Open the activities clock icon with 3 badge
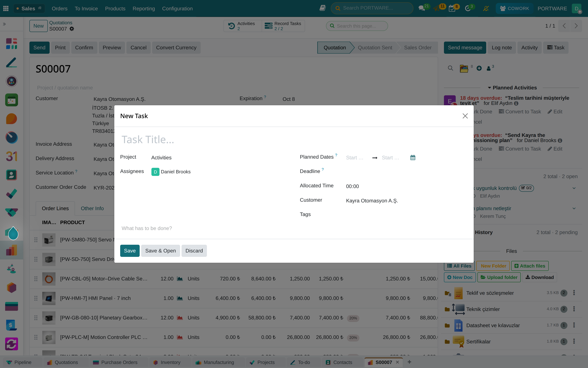The image size is (588, 368). 467,8
